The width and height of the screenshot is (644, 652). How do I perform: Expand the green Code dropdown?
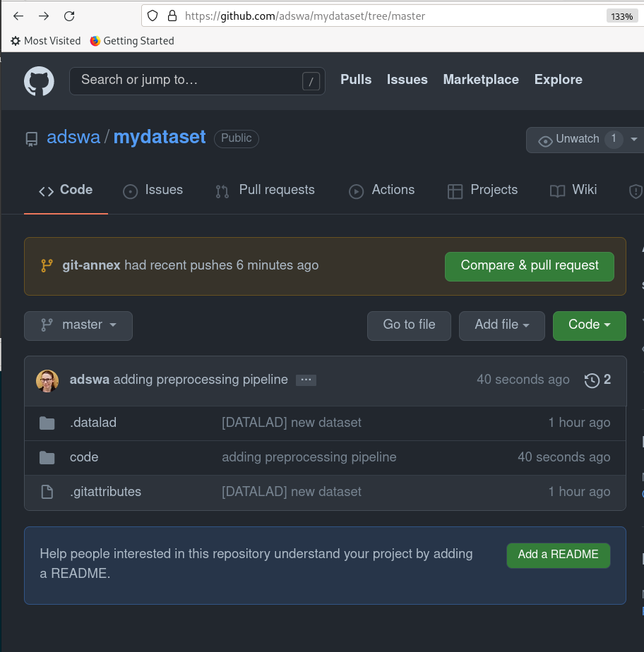coord(589,325)
